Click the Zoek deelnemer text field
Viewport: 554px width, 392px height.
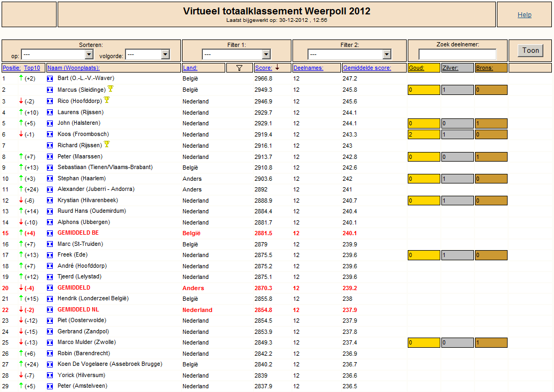click(x=457, y=54)
